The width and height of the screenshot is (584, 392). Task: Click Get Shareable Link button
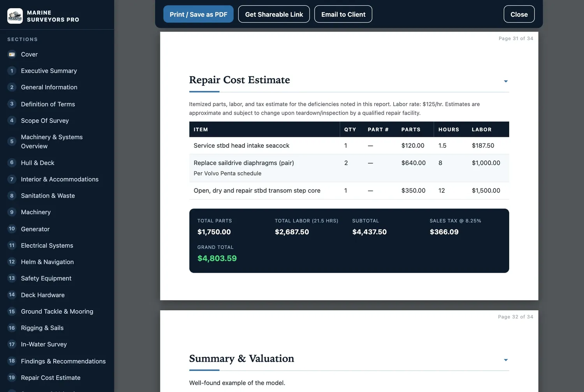click(x=274, y=14)
